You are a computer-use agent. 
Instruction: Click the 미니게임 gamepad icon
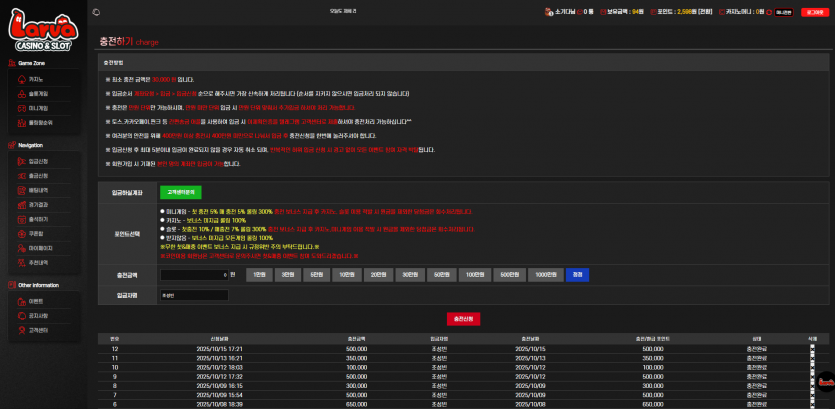point(21,108)
